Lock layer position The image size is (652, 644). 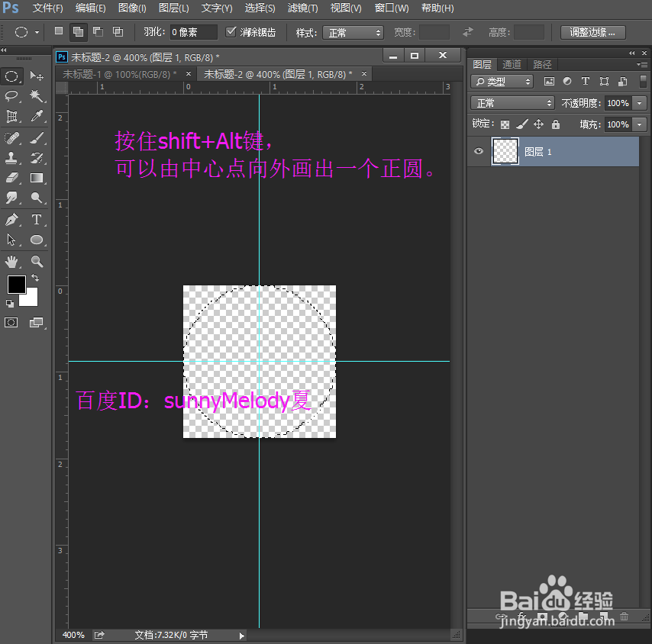pos(538,124)
